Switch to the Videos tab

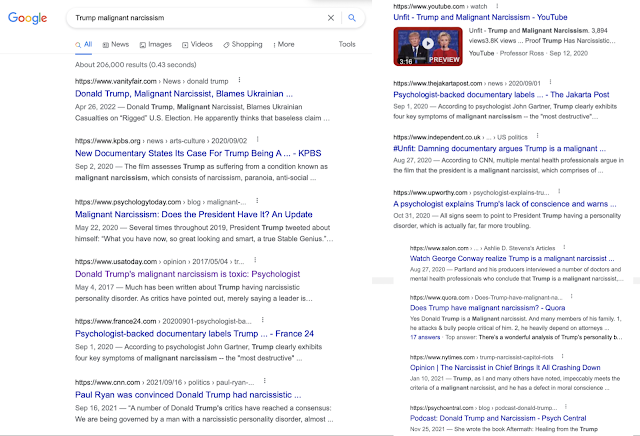(x=197, y=44)
